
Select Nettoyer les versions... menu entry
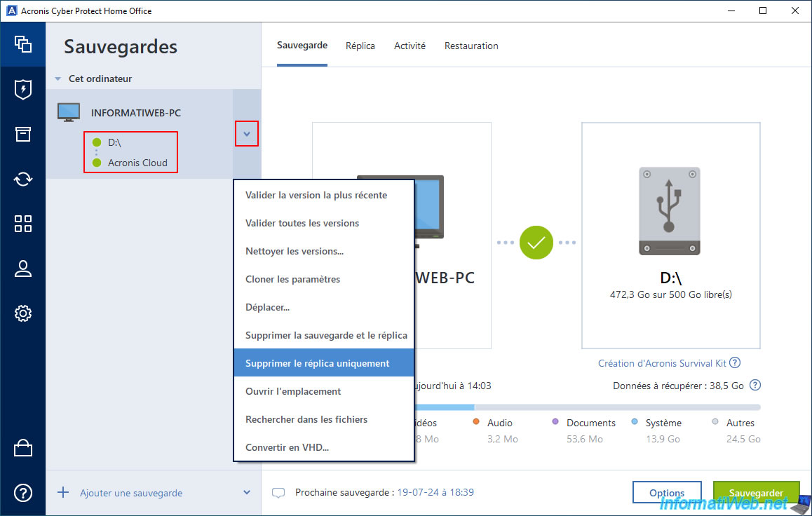click(324, 251)
